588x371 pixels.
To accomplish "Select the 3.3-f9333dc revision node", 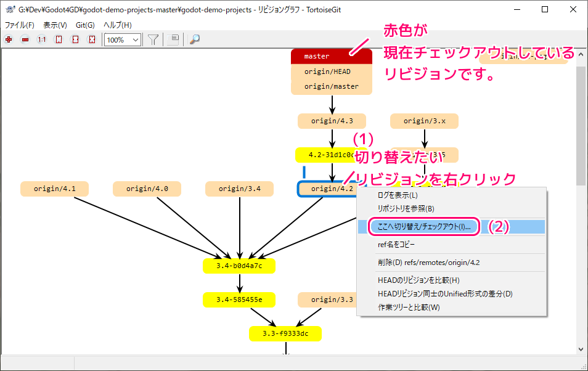I will pos(285,333).
